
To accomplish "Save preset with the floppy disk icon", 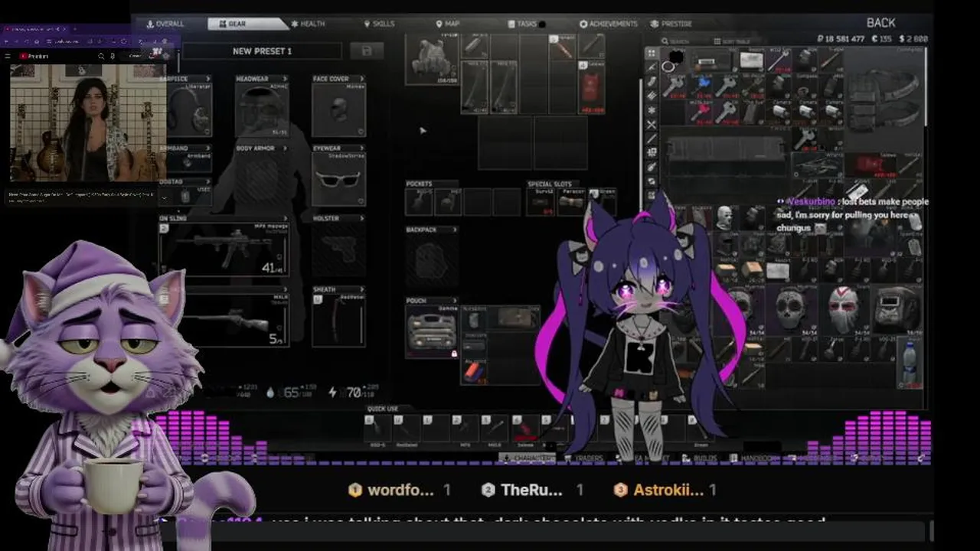I will (366, 51).
